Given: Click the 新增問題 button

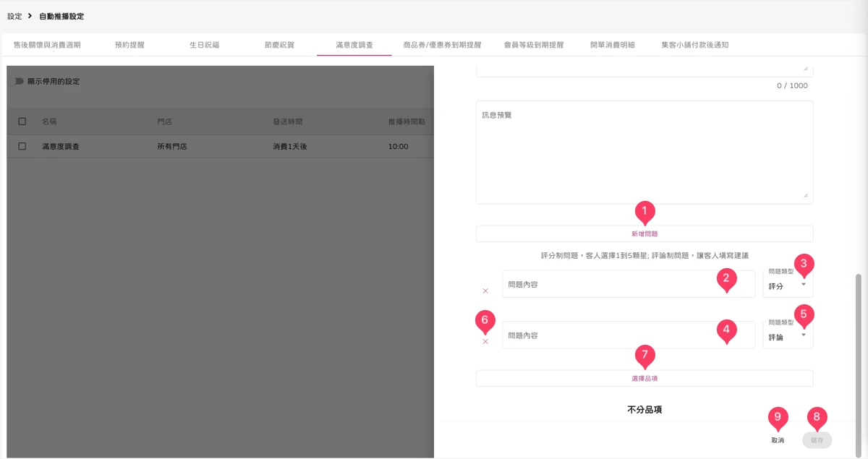Looking at the screenshot, I should tap(644, 233).
